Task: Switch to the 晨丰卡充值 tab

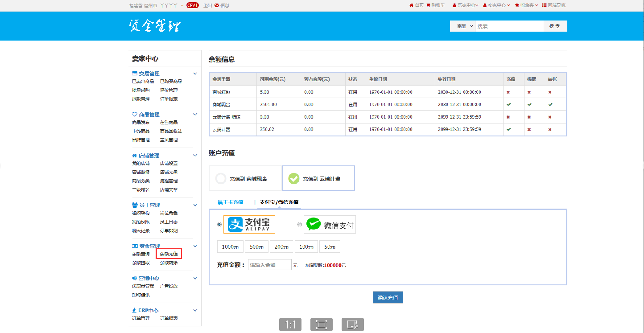Action: 230,202
